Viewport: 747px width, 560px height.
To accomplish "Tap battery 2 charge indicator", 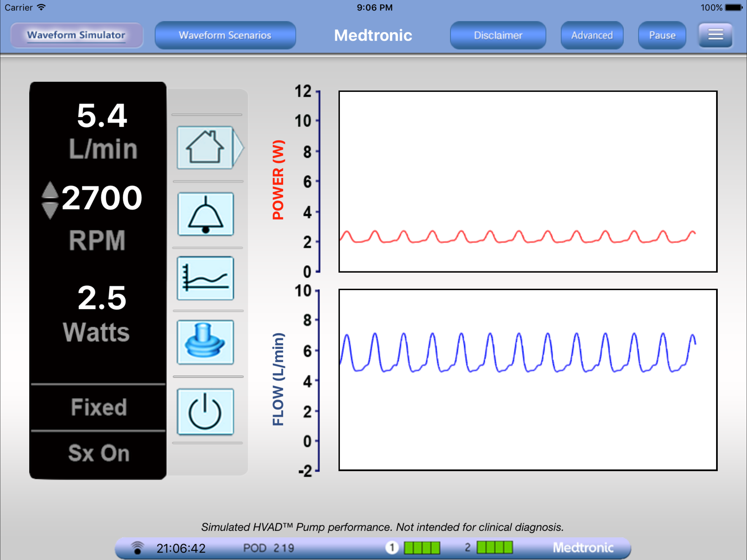I will click(x=494, y=547).
